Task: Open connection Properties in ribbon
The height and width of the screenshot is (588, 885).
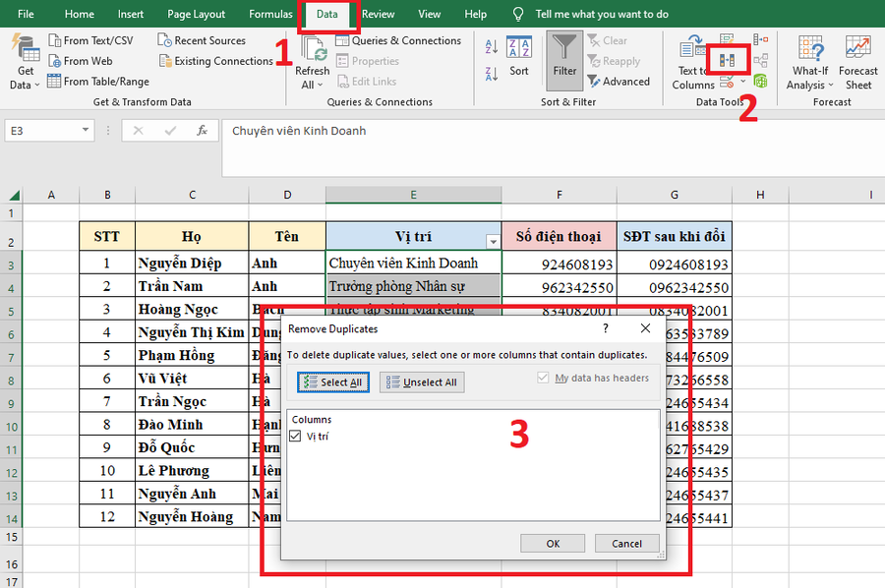Action: [x=368, y=61]
